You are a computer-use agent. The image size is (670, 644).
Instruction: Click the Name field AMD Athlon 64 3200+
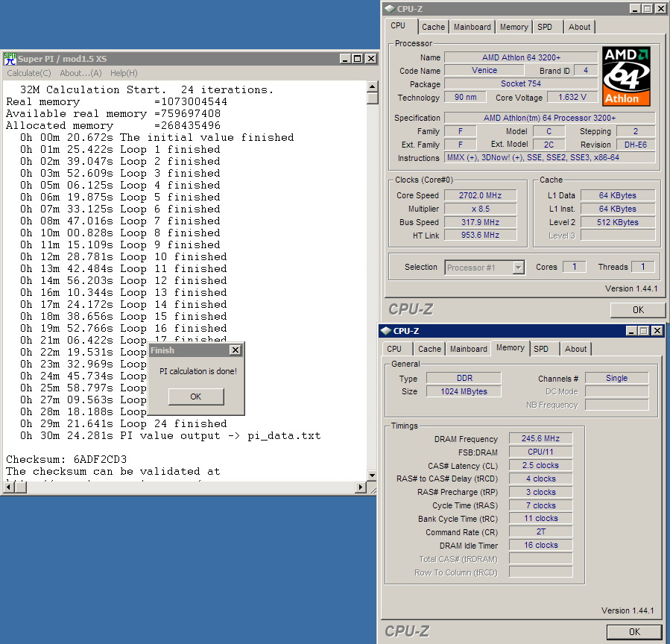coord(521,57)
